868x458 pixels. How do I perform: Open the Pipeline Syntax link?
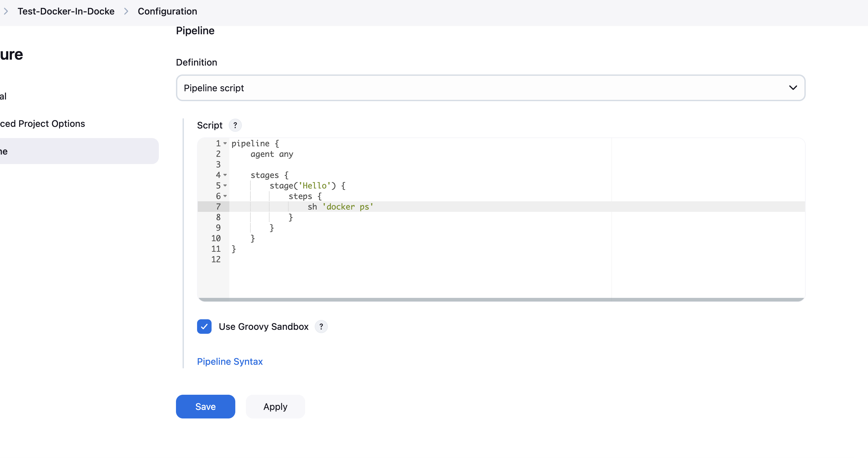229,361
